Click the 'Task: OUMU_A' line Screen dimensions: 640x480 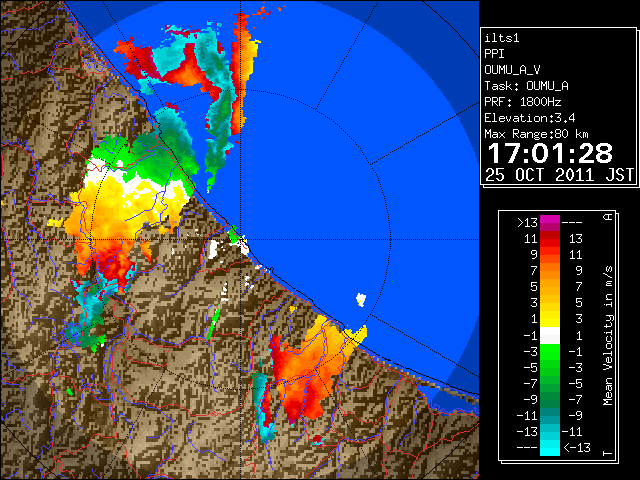coord(526,86)
